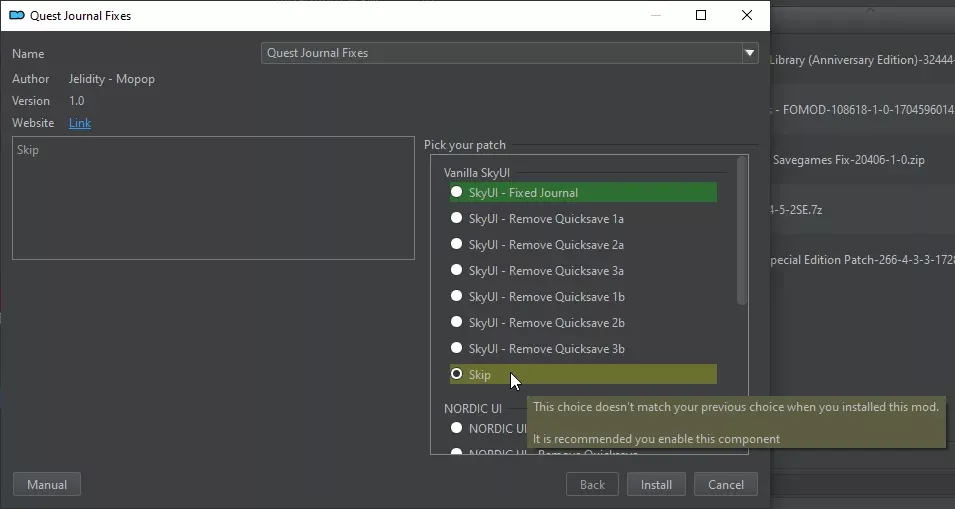Click the Skip description text box
This screenshot has height=509, width=955.
(213, 198)
